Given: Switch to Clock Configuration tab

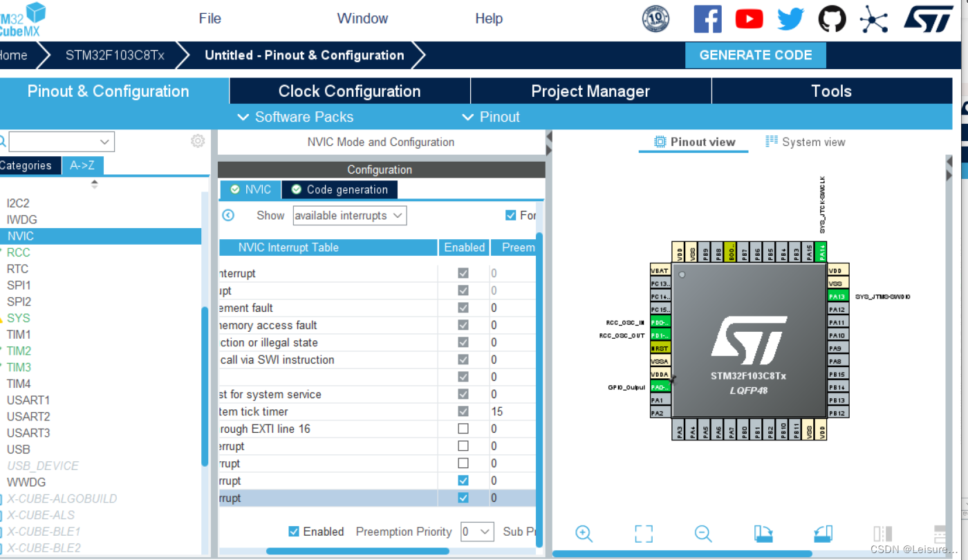Looking at the screenshot, I should 350,91.
